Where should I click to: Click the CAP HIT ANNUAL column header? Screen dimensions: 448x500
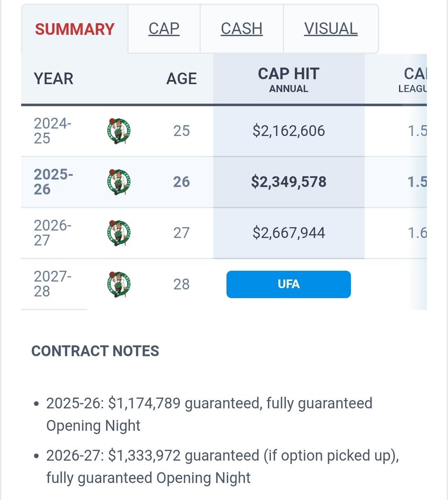288,79
